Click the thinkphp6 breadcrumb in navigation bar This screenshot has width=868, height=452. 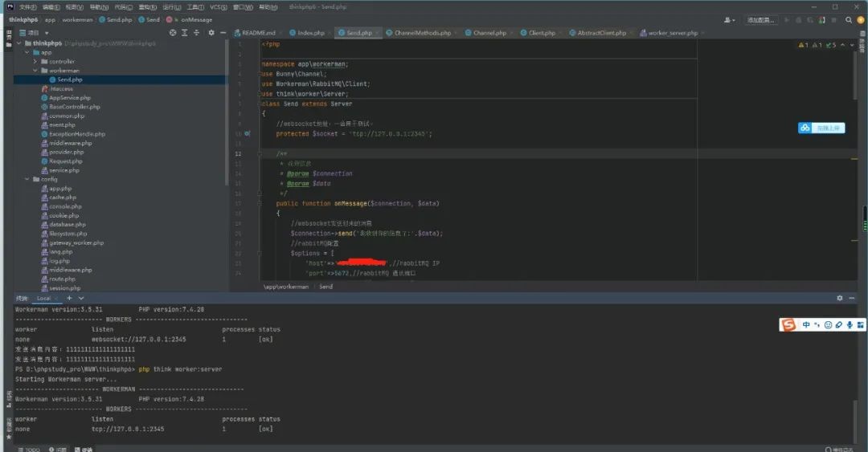(x=23, y=20)
